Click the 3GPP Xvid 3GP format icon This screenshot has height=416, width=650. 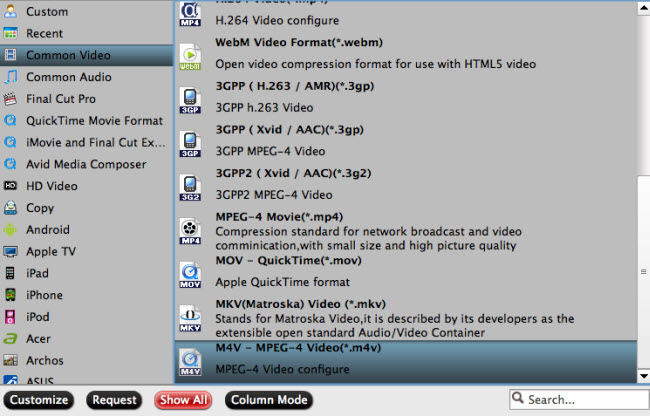click(x=190, y=144)
